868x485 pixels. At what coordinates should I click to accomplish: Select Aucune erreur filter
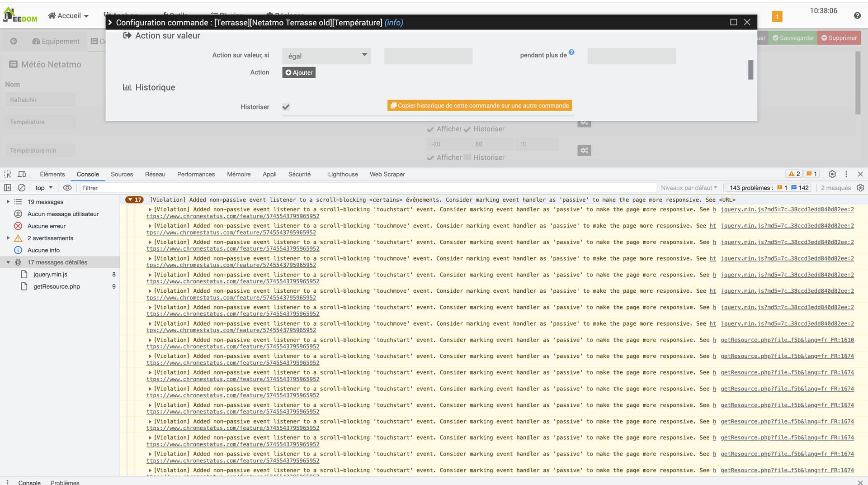coord(47,226)
